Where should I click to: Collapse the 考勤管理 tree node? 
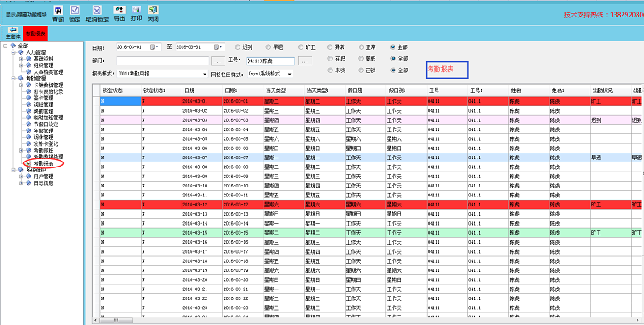click(13, 79)
